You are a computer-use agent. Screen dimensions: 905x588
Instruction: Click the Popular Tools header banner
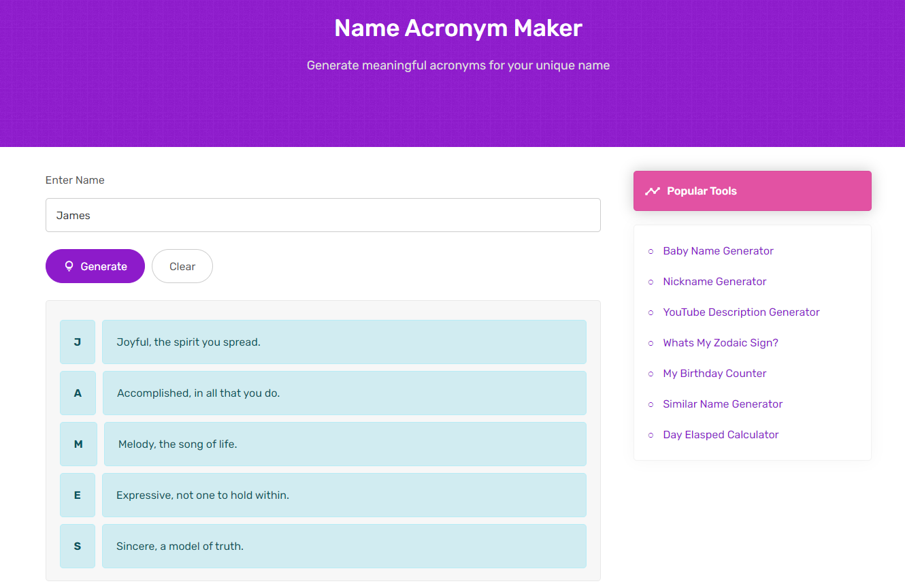click(752, 191)
